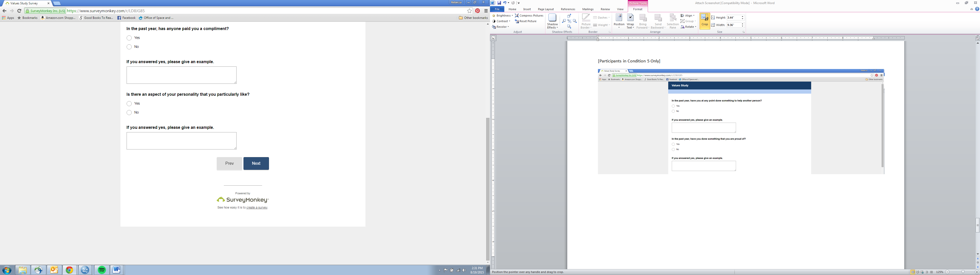Open Spotify from the Windows taskbar
Screen dimensions: 980x275
[102, 270]
